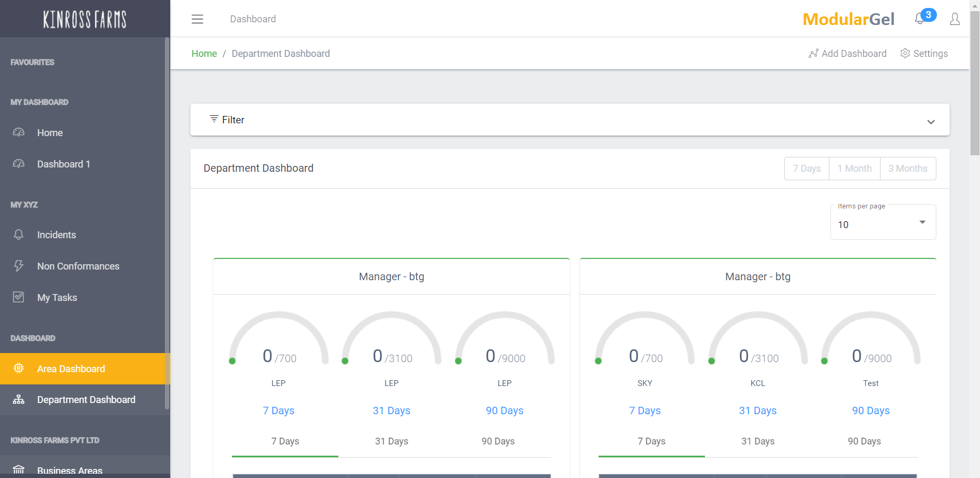Click the Non Conformances lightning icon
This screenshot has height=478, width=980.
click(19, 266)
